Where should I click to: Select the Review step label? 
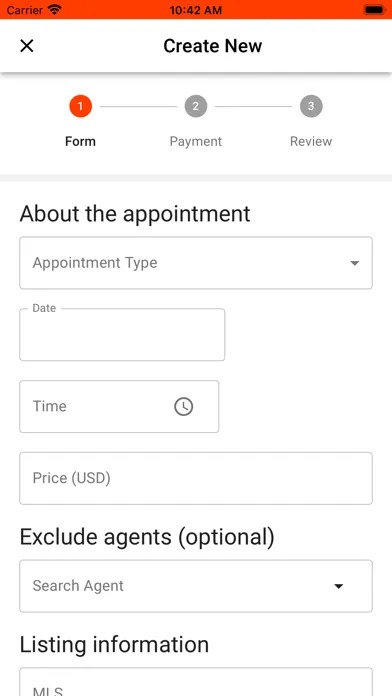click(311, 141)
